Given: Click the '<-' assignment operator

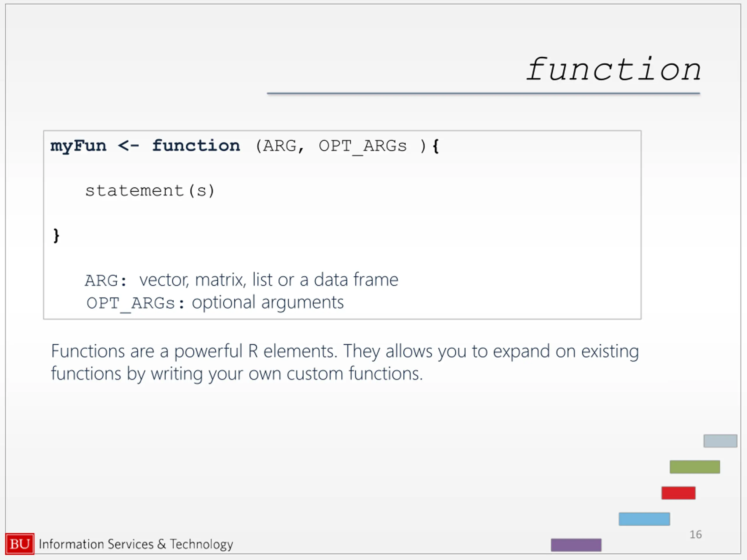Looking at the screenshot, I should (129, 146).
